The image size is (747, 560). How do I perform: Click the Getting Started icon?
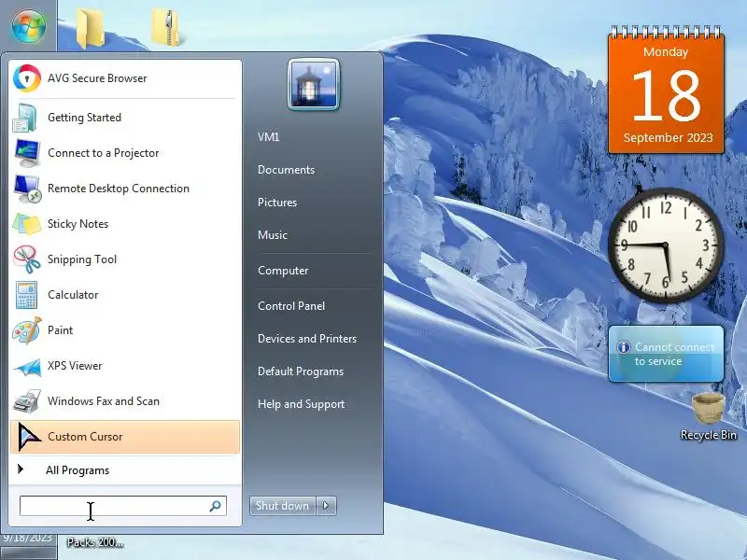tap(25, 118)
